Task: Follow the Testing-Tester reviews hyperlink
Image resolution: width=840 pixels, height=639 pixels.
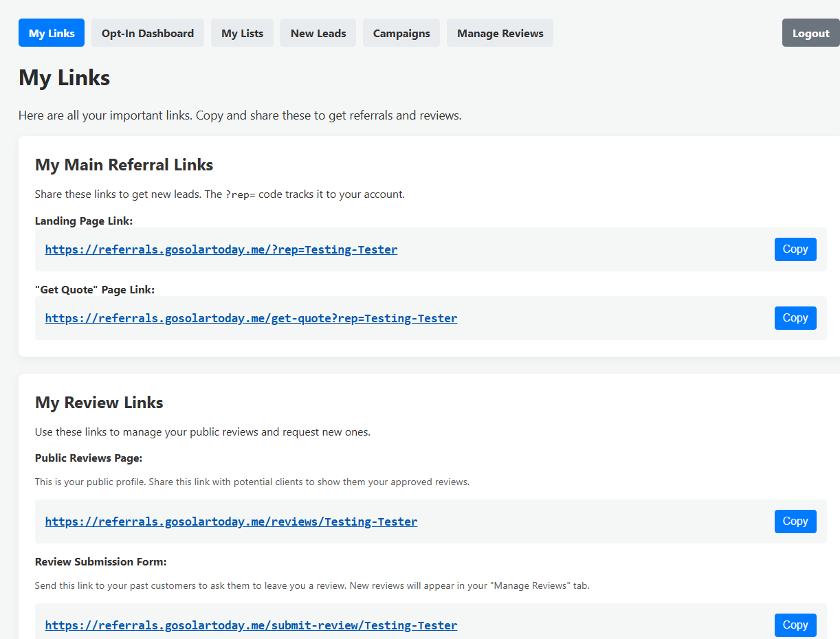Action: coord(231,521)
